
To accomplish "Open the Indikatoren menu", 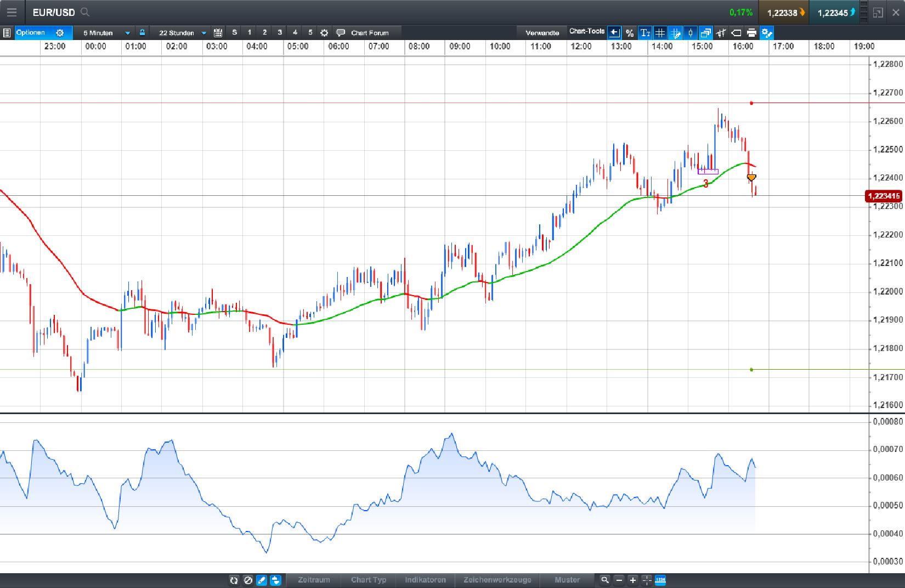I will coord(425,580).
